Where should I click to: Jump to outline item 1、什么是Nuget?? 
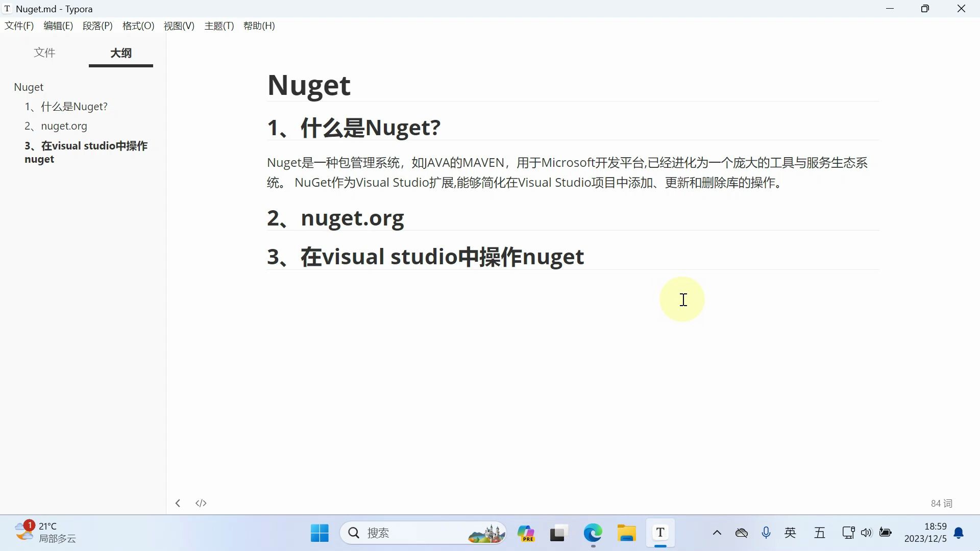point(66,107)
